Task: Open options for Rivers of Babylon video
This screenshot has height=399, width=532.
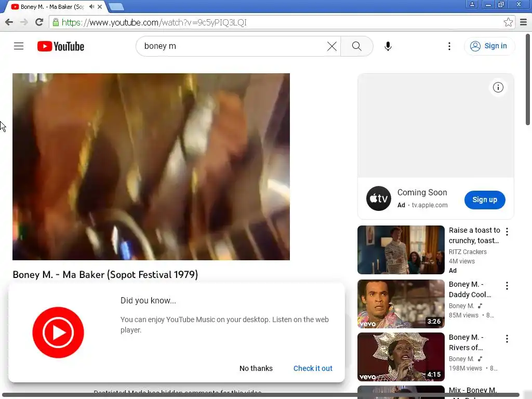Action: point(507,339)
